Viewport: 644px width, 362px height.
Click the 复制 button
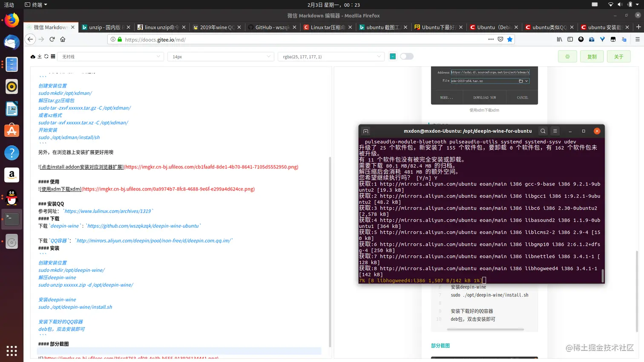point(592,56)
